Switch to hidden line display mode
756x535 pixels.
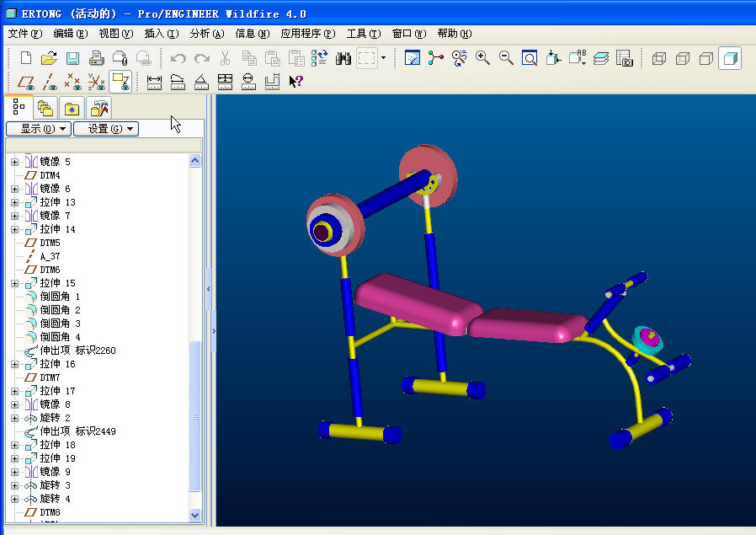click(x=683, y=58)
